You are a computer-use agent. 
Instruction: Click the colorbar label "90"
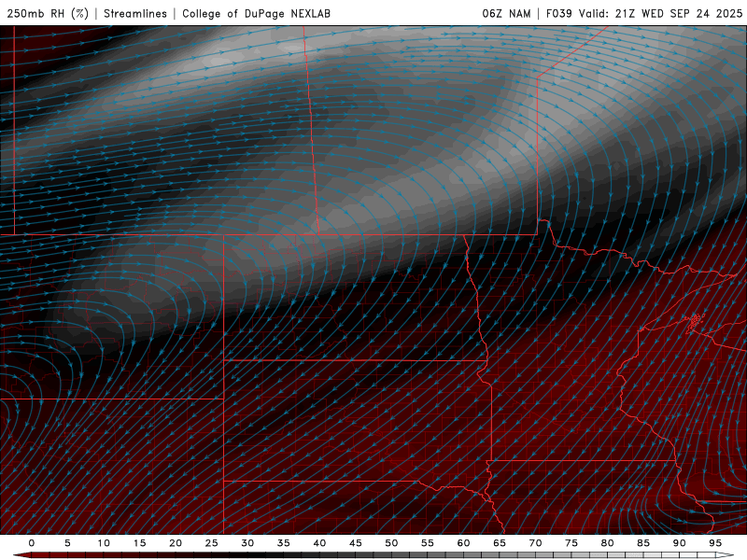[x=680, y=543]
